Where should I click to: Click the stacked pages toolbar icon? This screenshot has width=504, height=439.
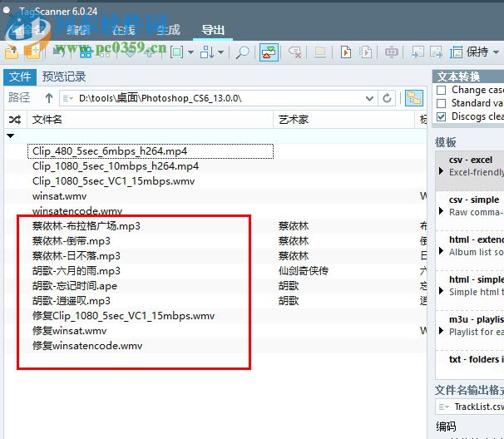pyautogui.click(x=320, y=52)
